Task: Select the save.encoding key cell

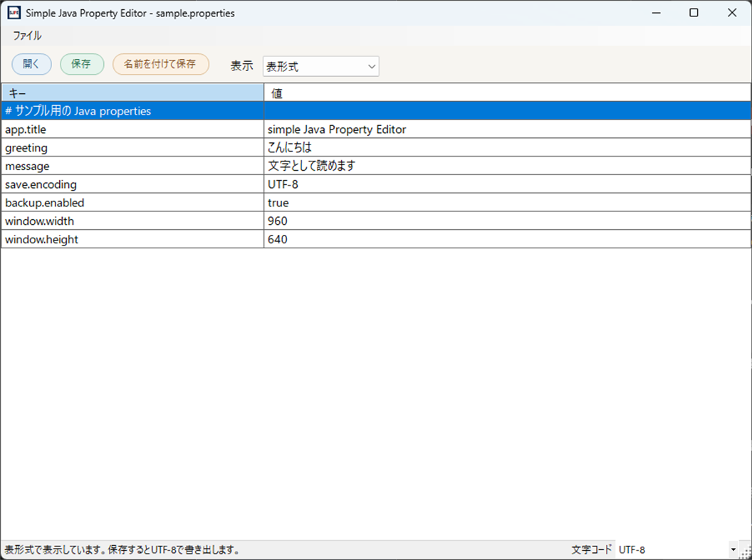Action: [x=132, y=184]
